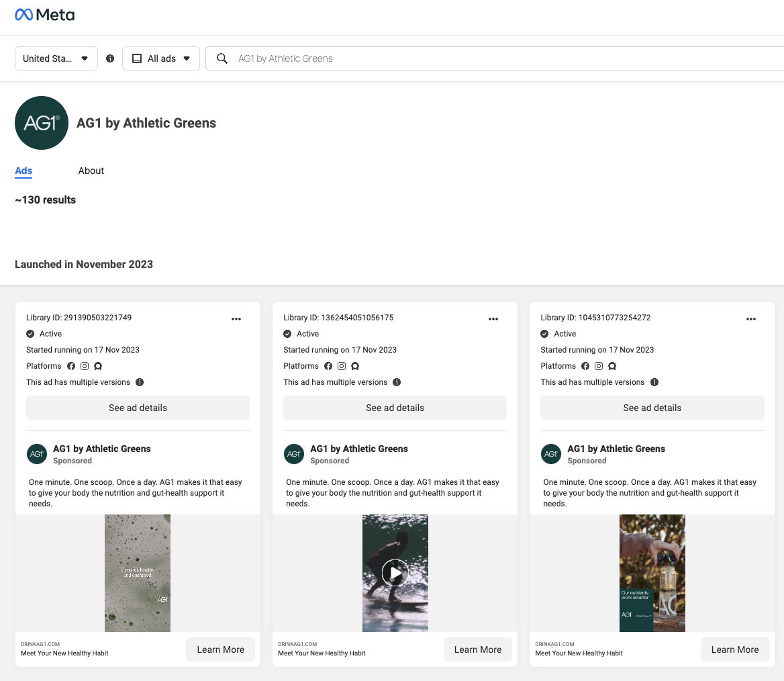Open the DRINKAG1.COM link on the middle ad
This screenshot has width=784, height=681.
point(297,644)
